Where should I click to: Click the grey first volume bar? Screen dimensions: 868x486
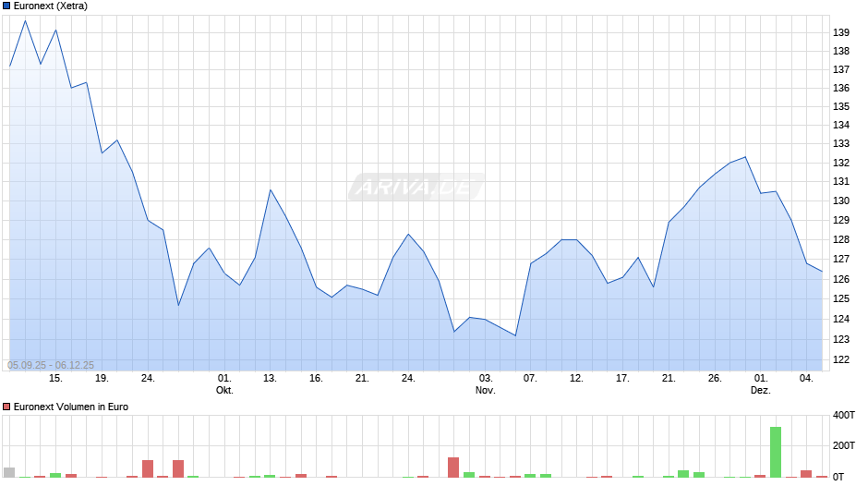click(9, 473)
